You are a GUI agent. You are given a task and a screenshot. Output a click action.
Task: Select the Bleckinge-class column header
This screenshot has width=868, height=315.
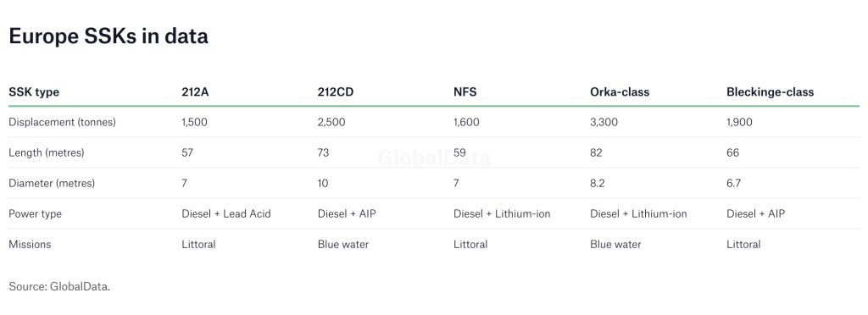[770, 92]
